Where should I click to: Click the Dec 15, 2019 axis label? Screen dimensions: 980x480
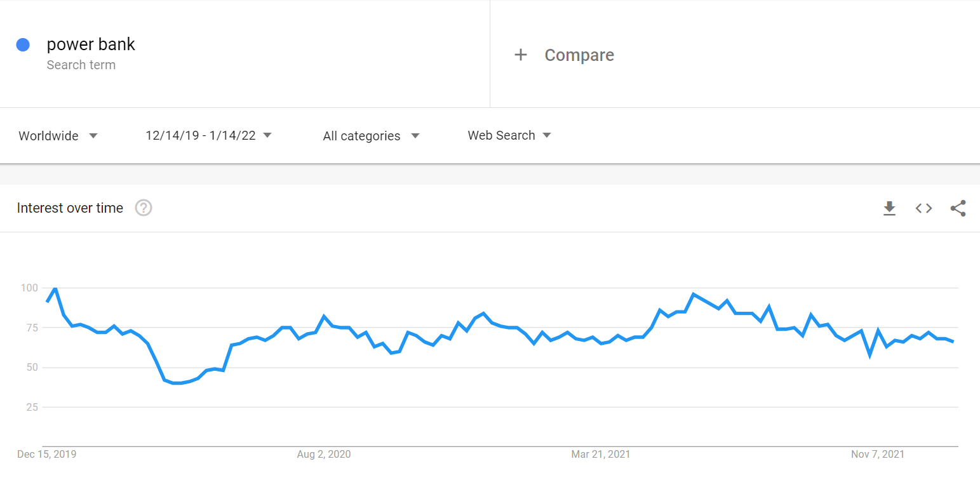[46, 454]
